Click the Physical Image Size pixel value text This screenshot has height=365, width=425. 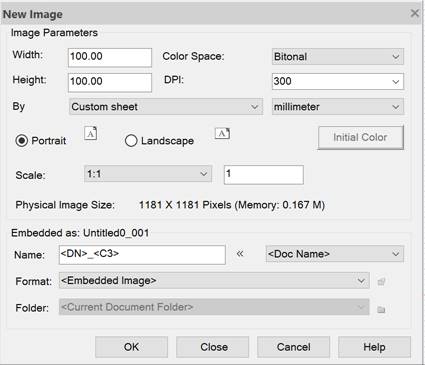point(232,205)
